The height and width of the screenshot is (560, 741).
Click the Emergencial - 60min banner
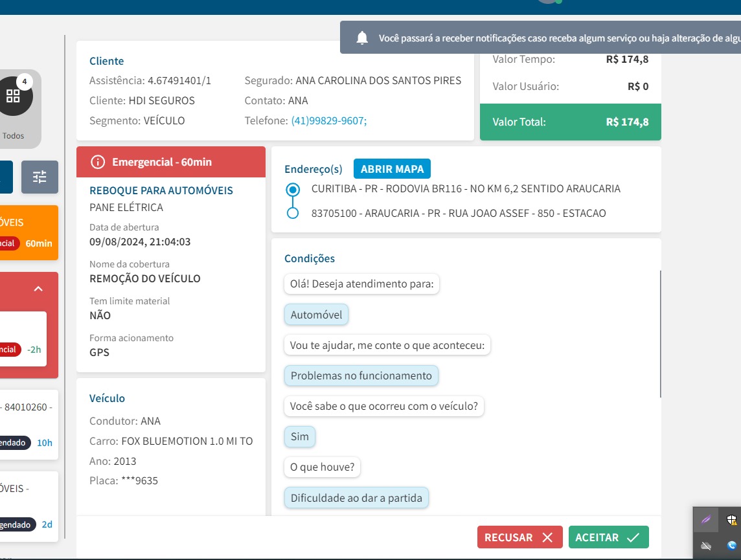171,162
